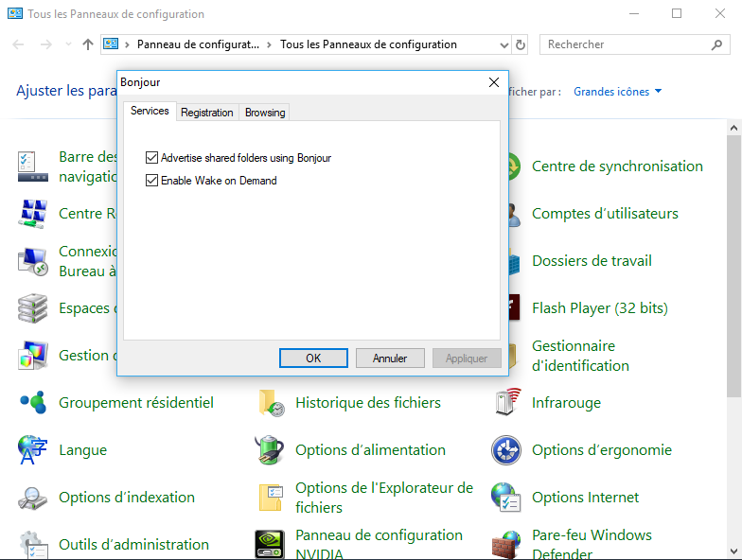Click the Annuler button
Screen dimensions: 742x560
[390, 358]
